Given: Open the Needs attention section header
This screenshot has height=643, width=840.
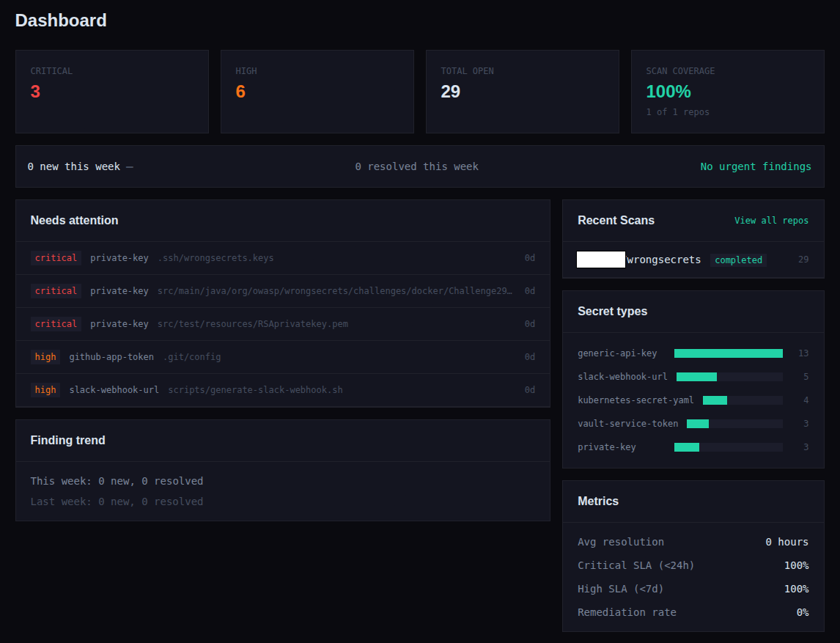Looking at the screenshot, I should [x=74, y=220].
